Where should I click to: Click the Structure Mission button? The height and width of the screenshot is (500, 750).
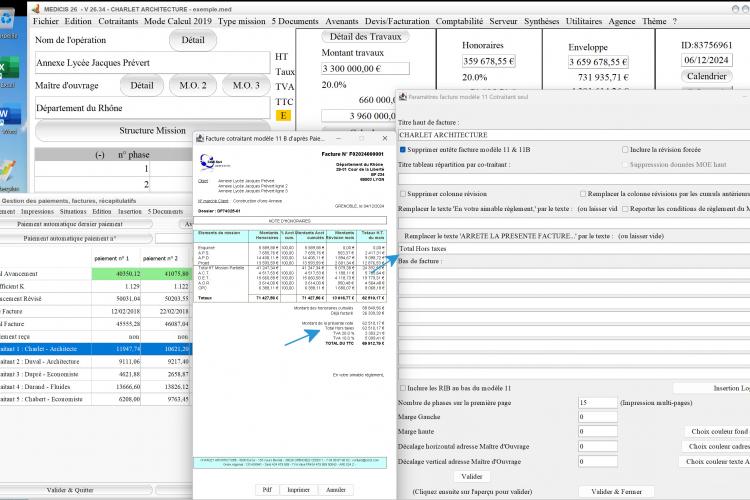[152, 131]
